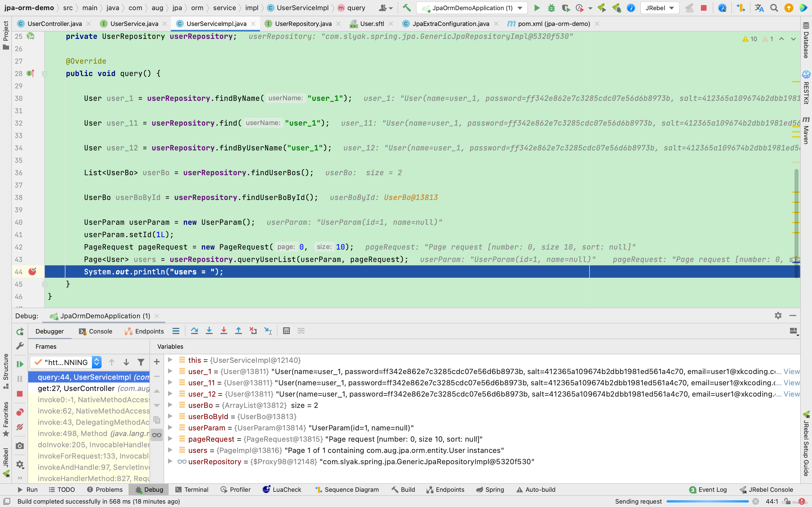The width and height of the screenshot is (812, 507).
Task: Resume the program from debug sidebar
Action: pos(20,364)
